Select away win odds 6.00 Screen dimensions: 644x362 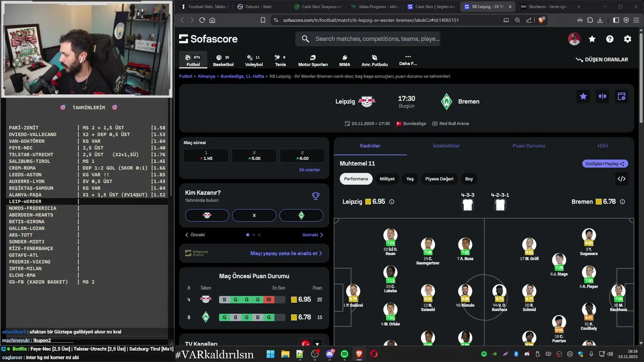302,156
